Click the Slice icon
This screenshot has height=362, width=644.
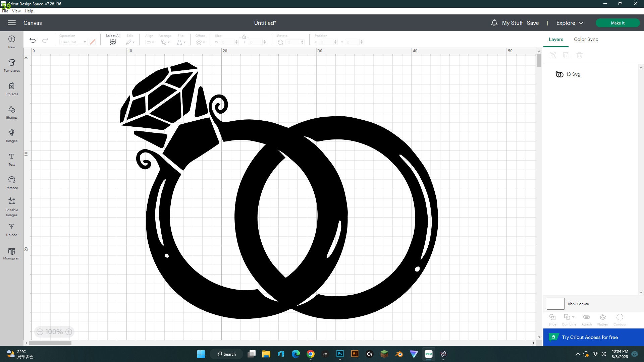point(552,318)
